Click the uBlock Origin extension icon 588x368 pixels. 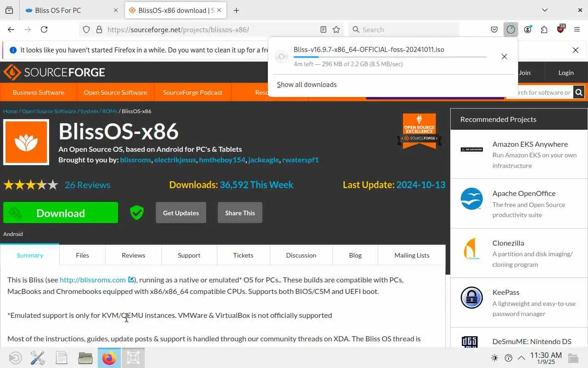[x=560, y=29]
